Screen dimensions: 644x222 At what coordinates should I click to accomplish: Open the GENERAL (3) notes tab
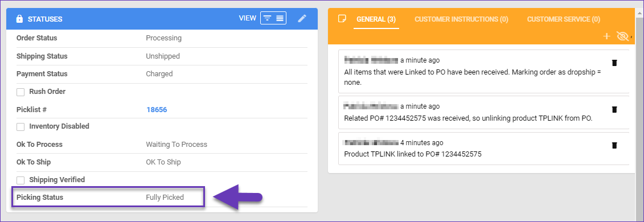(x=376, y=19)
